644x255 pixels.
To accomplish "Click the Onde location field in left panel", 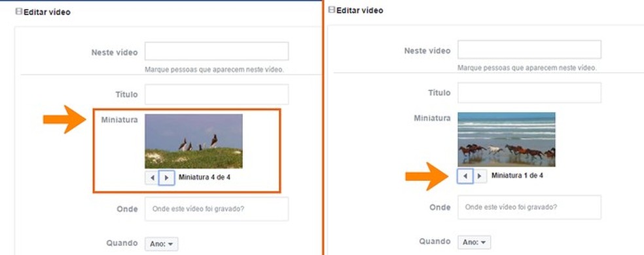I will pyautogui.click(x=217, y=209).
